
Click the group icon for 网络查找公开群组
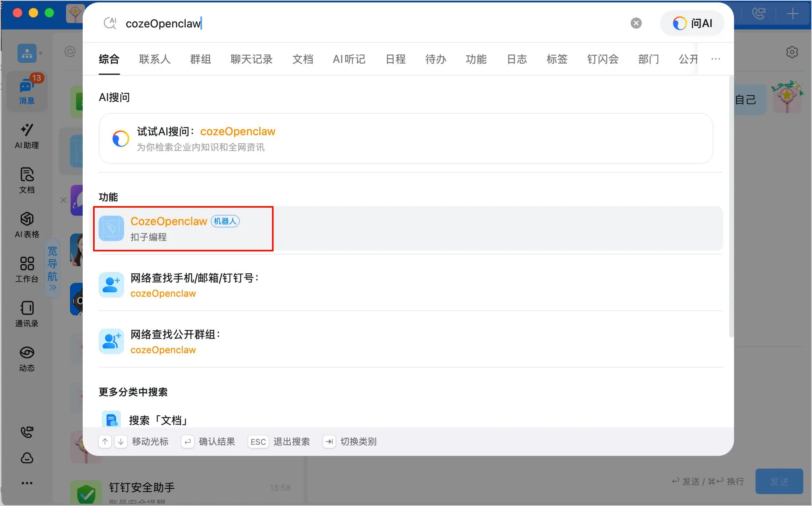click(x=111, y=341)
